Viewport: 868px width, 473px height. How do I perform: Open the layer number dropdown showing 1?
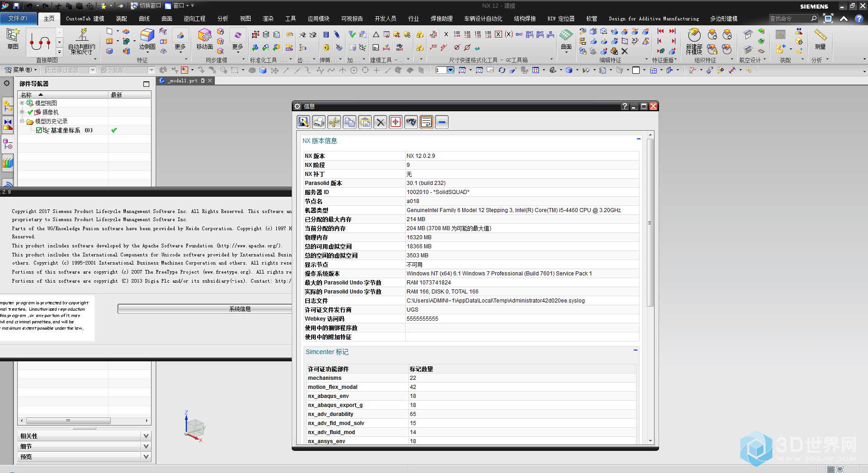(x=450, y=70)
